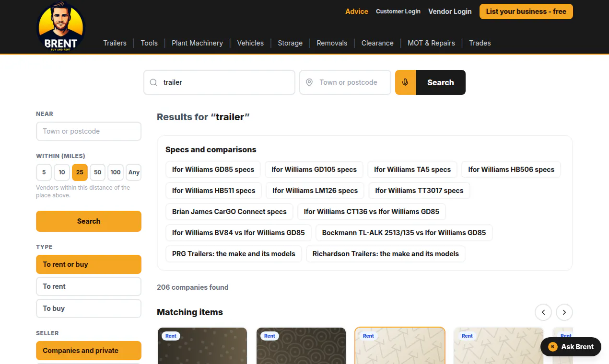Click the black Search button
609x364 pixels.
pos(441,82)
